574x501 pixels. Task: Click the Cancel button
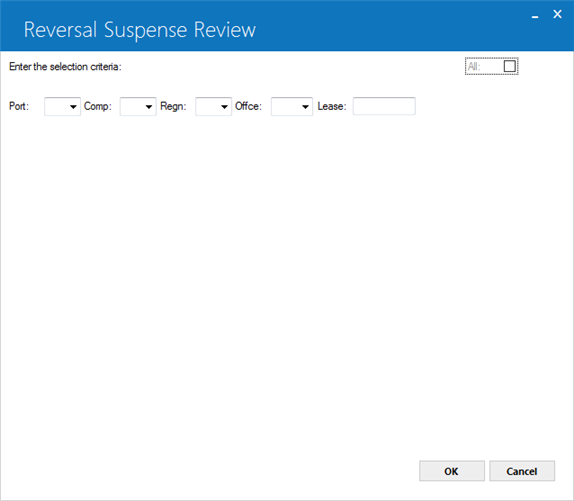tap(522, 471)
